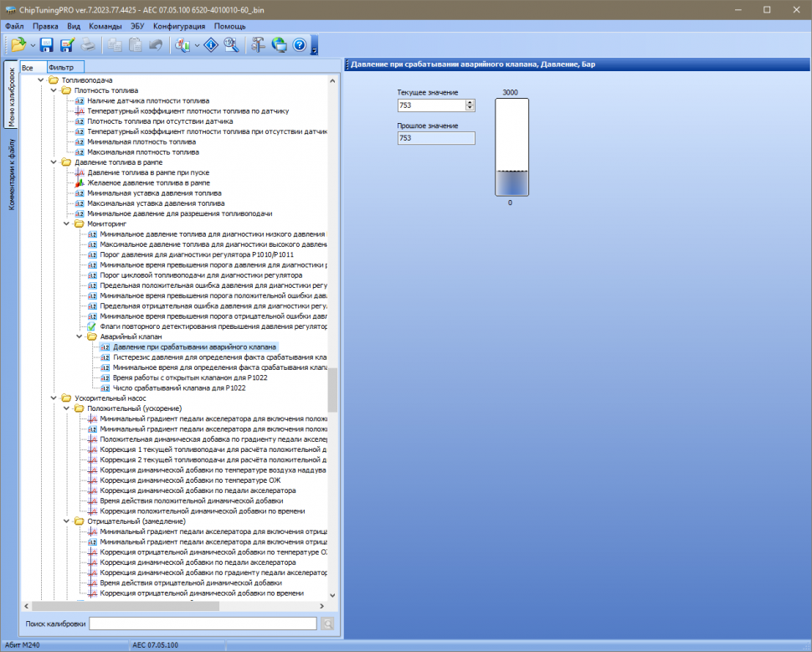This screenshot has height=652, width=812.
Task: Click the open file folder icon
Action: point(18,45)
